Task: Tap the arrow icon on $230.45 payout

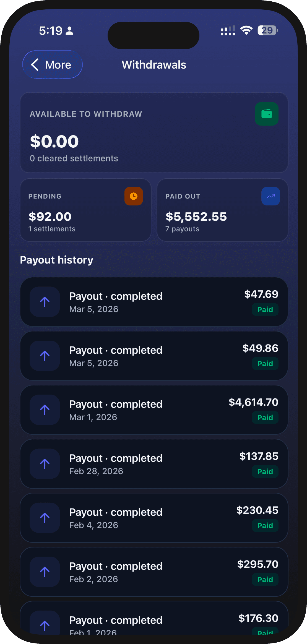Action: [45, 518]
